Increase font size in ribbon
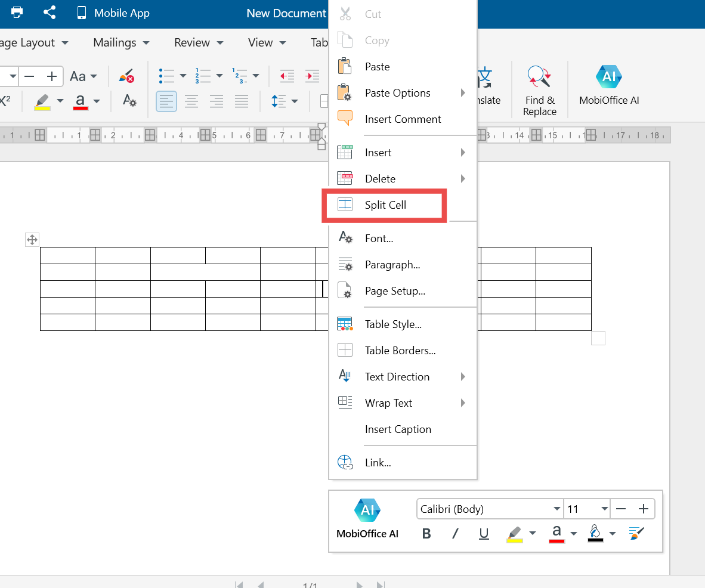705x588 pixels. [52, 76]
